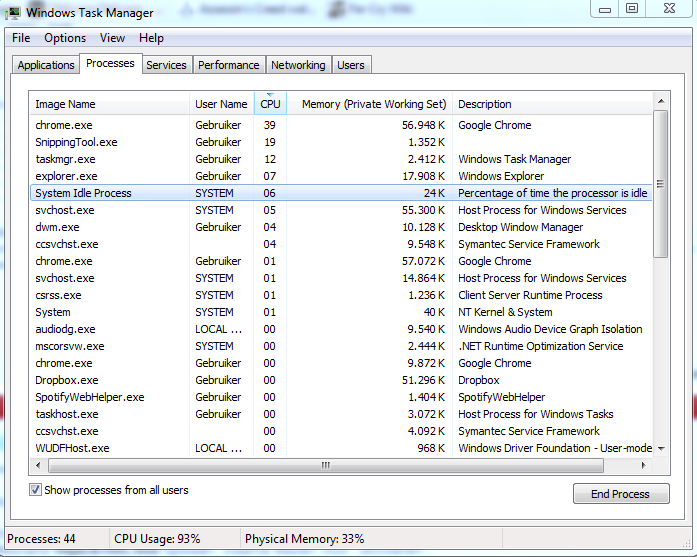Screen dimensions: 697x557
Task: Select the taskmgr.exe process row
Action: point(341,159)
